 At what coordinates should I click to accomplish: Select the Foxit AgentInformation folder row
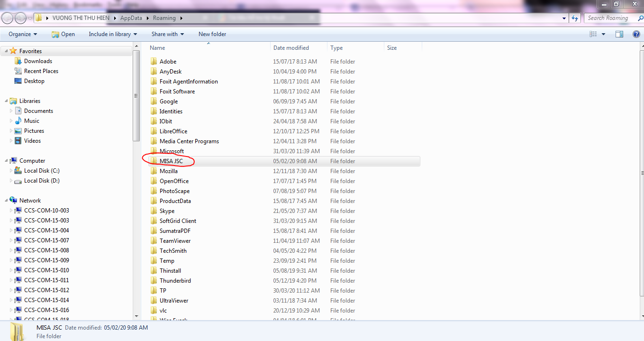pos(284,82)
